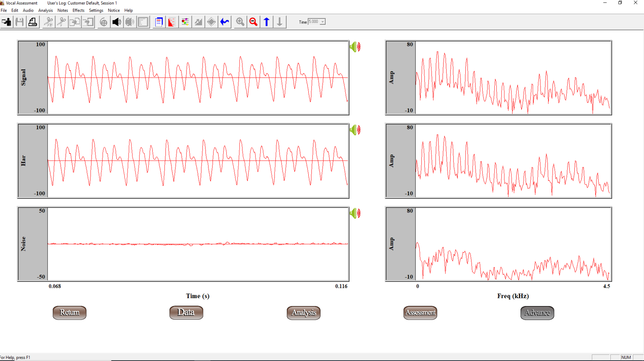Viewport: 644px width, 361px height.
Task: Click the blue undo arrow icon
Action: pos(224,22)
